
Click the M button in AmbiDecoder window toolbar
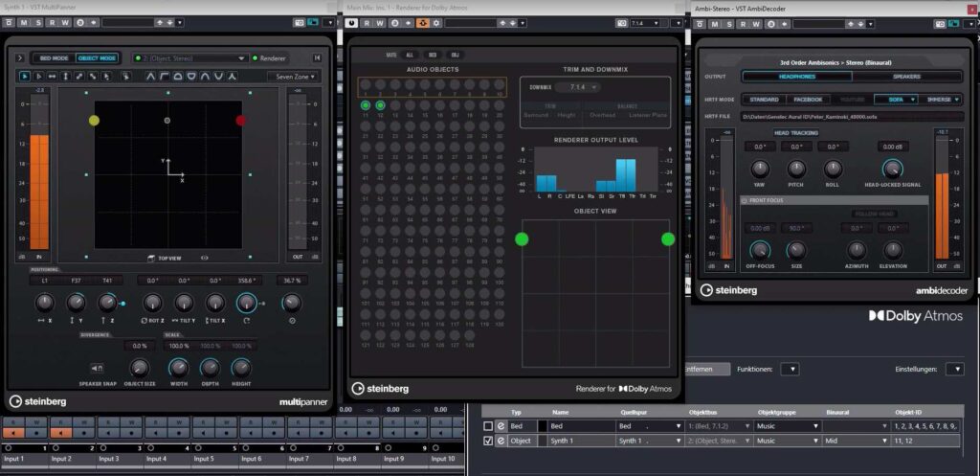714,24
